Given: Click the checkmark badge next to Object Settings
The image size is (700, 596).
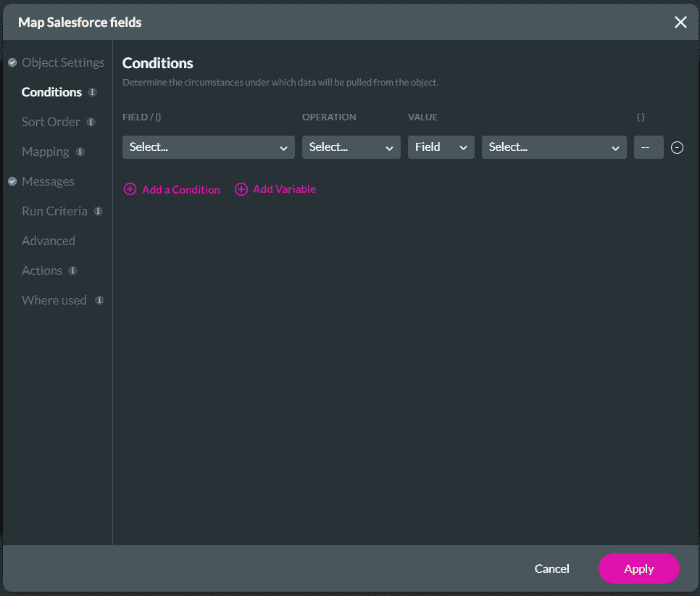Looking at the screenshot, I should click(x=12, y=62).
